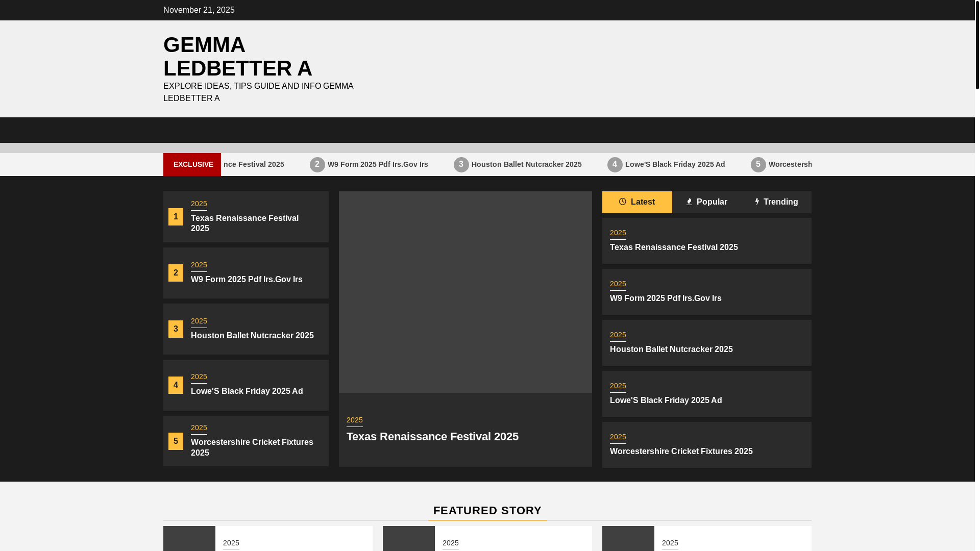Viewport: 980px width, 551px height.
Task: Open the large featured image placeholder
Action: [x=465, y=292]
